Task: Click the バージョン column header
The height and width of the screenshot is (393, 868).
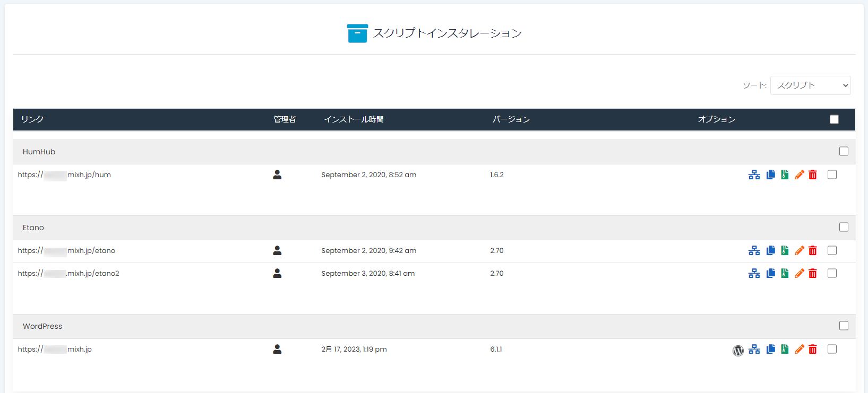Action: click(511, 119)
